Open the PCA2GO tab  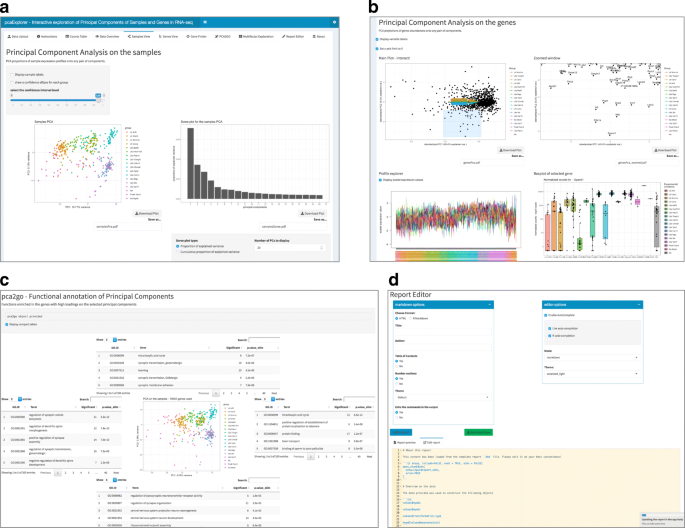(222, 37)
